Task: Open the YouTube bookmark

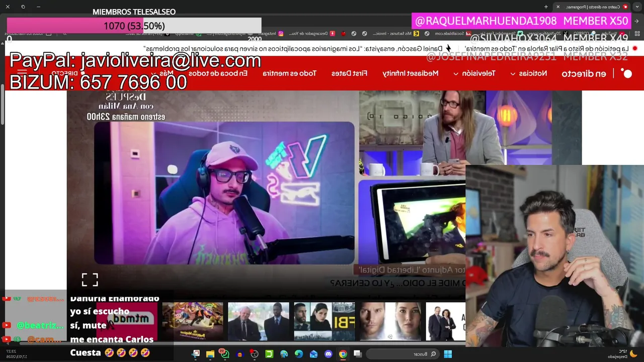Action: pyautogui.click(x=612, y=34)
